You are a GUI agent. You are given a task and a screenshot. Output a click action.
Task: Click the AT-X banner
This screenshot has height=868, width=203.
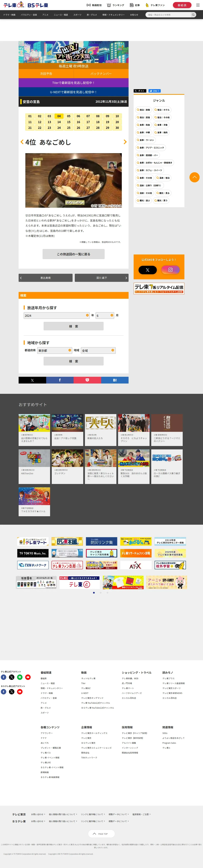[x=136, y=565]
